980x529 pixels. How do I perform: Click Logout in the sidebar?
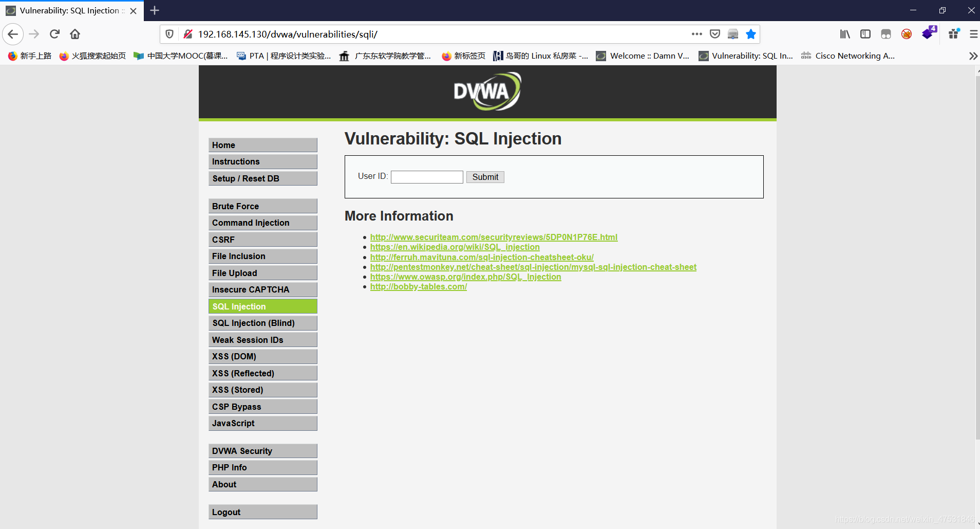click(x=263, y=512)
